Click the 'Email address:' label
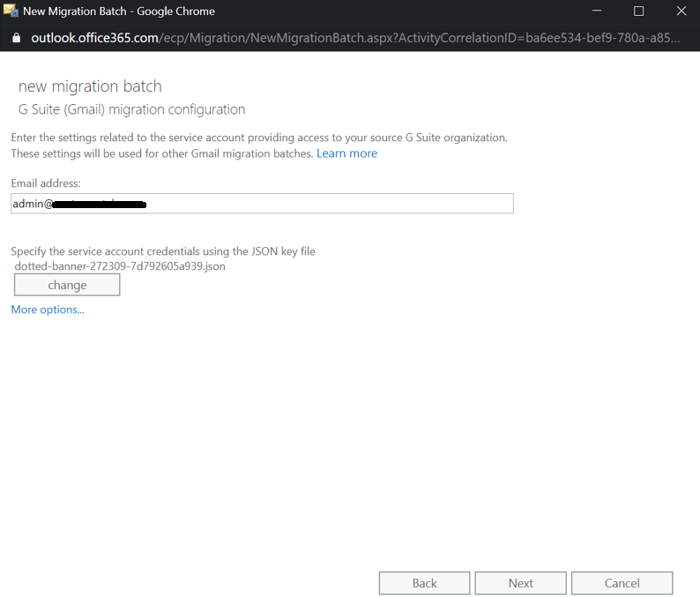700x597 pixels. click(46, 183)
